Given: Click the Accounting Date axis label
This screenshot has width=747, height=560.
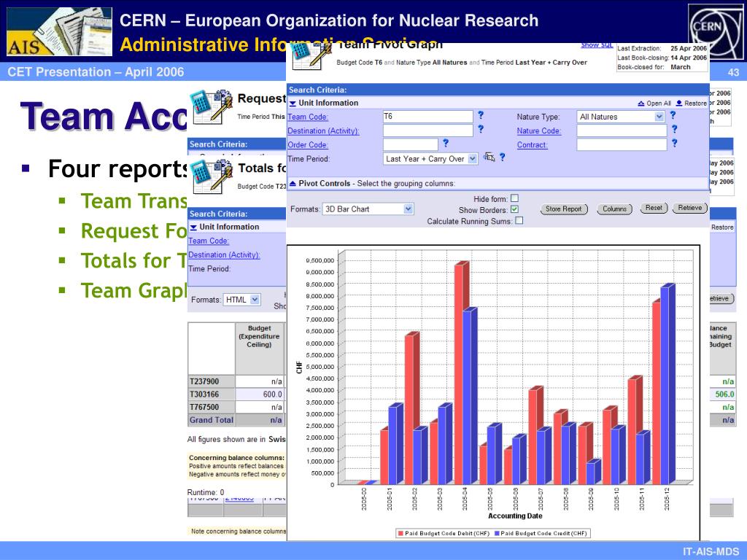Looking at the screenshot, I should tap(515, 516).
